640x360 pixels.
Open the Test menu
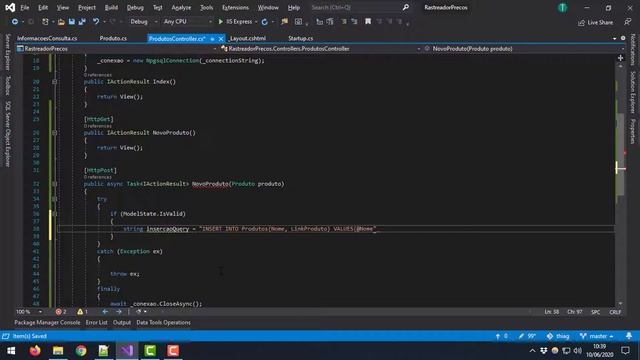coord(158,7)
